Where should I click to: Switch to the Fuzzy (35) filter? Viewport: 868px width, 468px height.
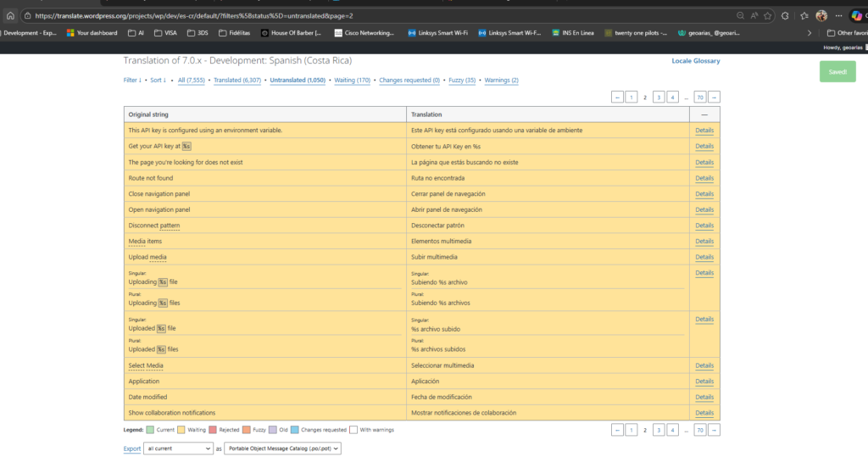tap(460, 80)
